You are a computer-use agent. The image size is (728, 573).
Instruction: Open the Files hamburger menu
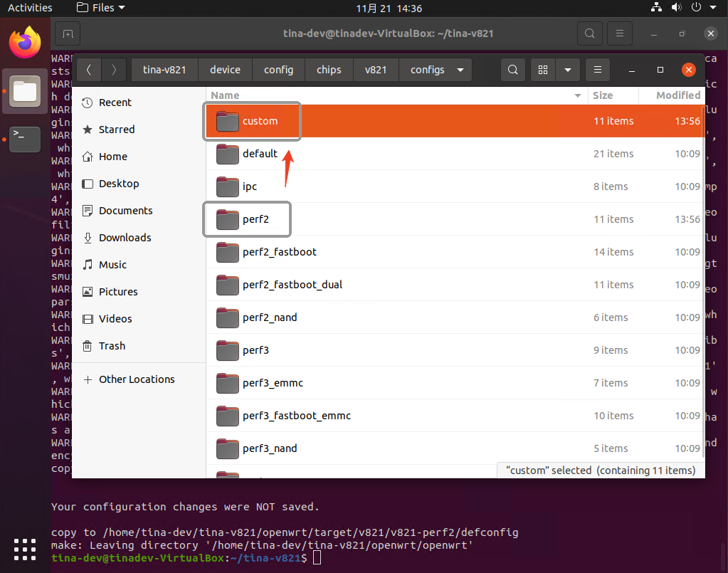tap(598, 70)
